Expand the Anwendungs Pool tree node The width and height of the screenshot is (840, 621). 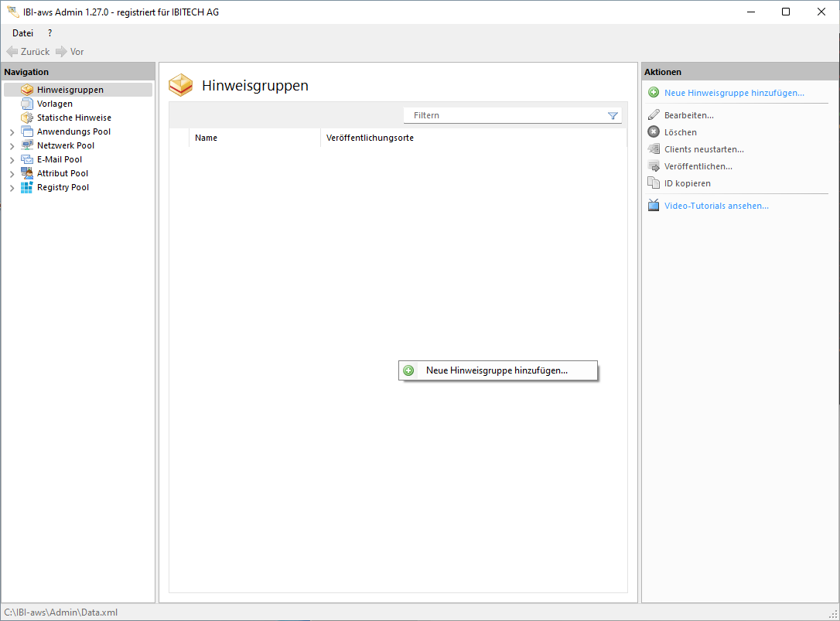coord(12,132)
